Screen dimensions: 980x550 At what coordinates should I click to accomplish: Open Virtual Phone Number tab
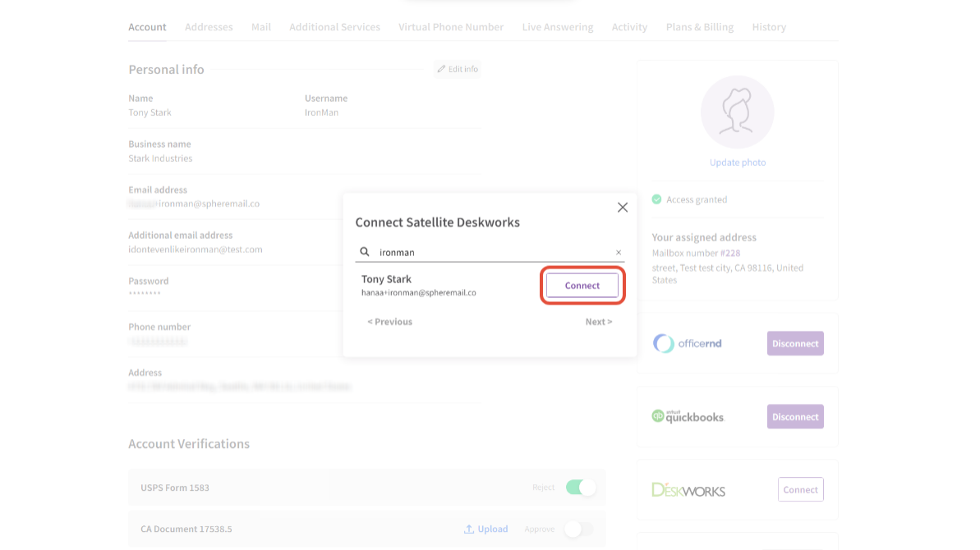point(451,27)
